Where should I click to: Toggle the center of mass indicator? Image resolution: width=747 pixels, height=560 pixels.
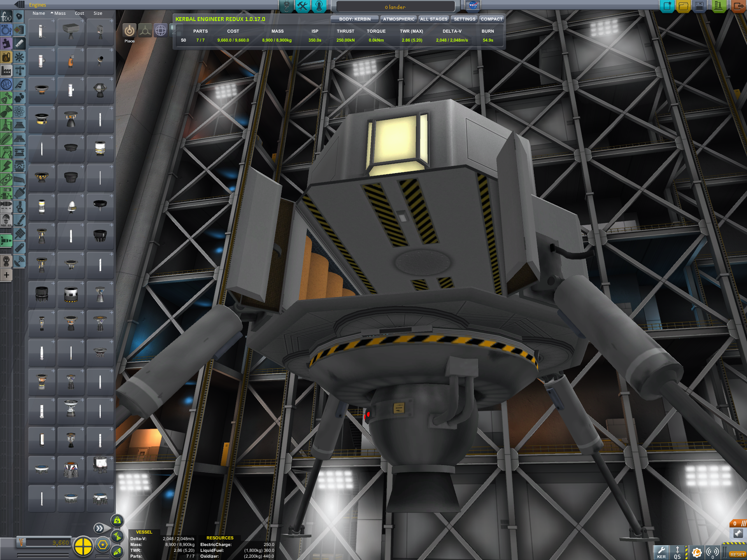point(117,520)
